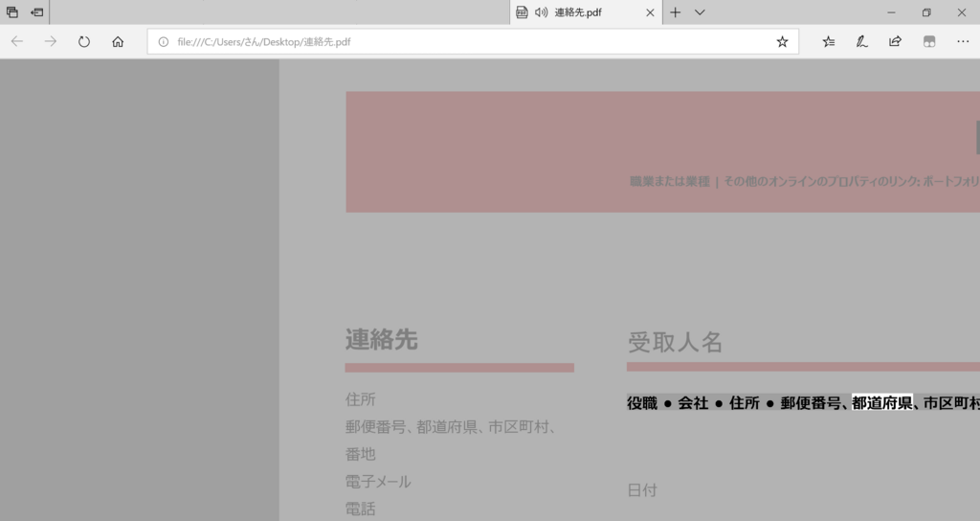Click the 住所 line under 連絡先

pyautogui.click(x=361, y=399)
